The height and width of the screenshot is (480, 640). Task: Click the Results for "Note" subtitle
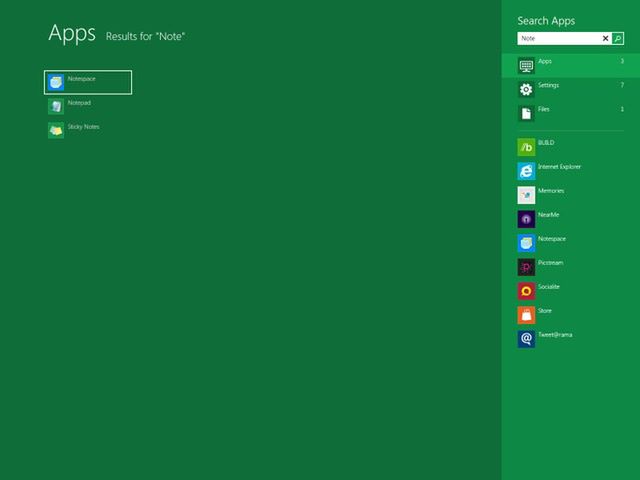pyautogui.click(x=145, y=37)
